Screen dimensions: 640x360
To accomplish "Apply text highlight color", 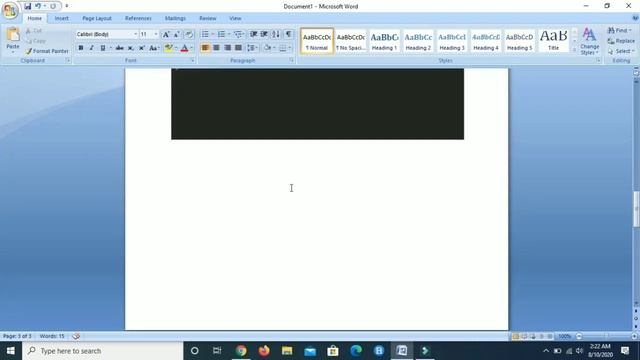I will (168, 48).
